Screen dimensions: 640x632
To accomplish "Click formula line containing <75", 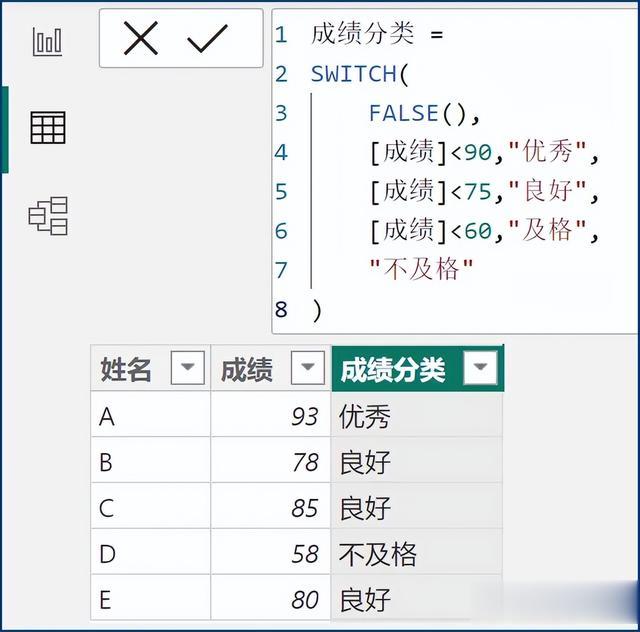I will (x=484, y=191).
